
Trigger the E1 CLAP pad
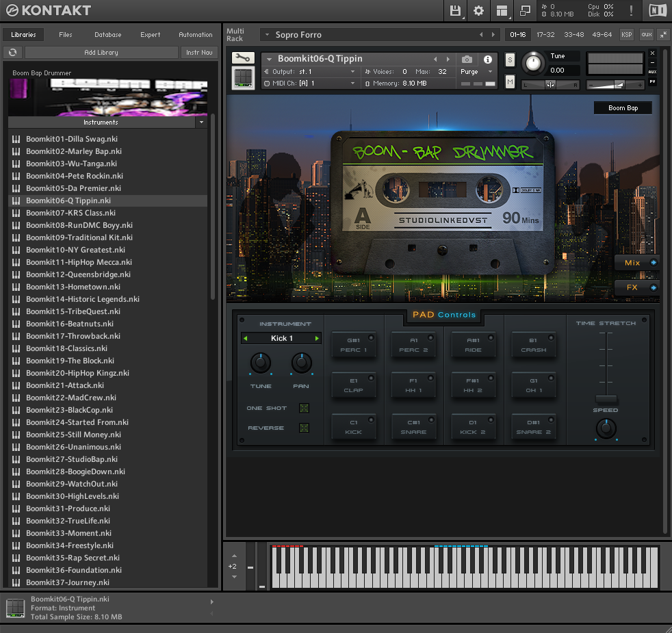[354, 385]
